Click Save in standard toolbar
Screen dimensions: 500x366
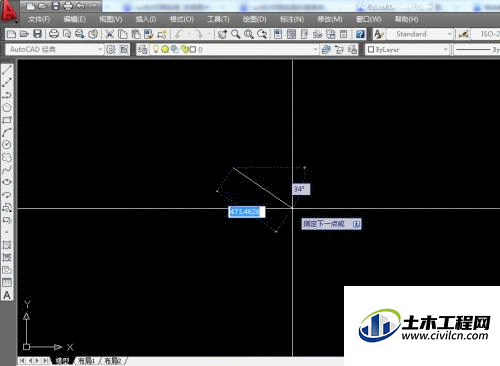[37, 34]
